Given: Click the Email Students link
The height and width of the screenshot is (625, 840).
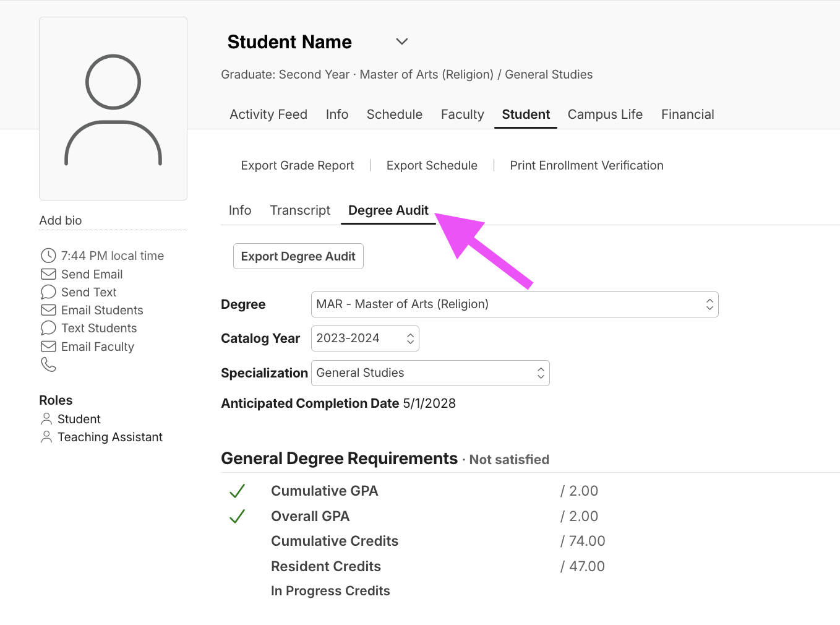Looking at the screenshot, I should [x=102, y=310].
